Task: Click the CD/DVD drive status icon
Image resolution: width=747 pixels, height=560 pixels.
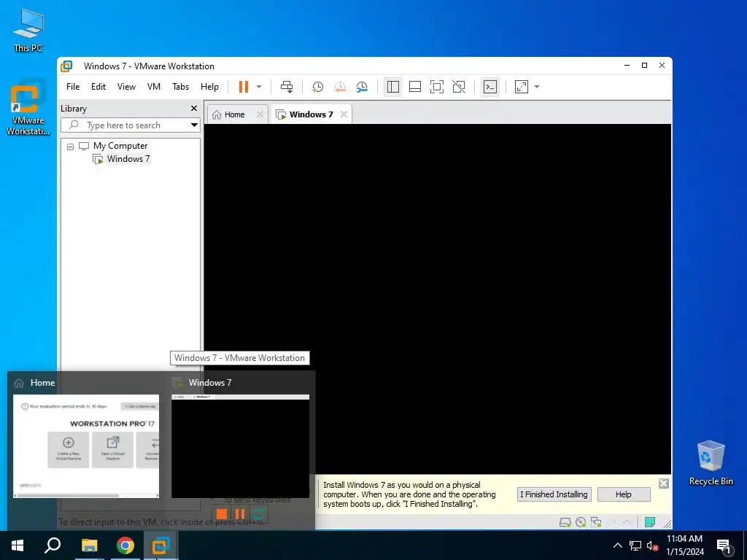Action: 581,522
